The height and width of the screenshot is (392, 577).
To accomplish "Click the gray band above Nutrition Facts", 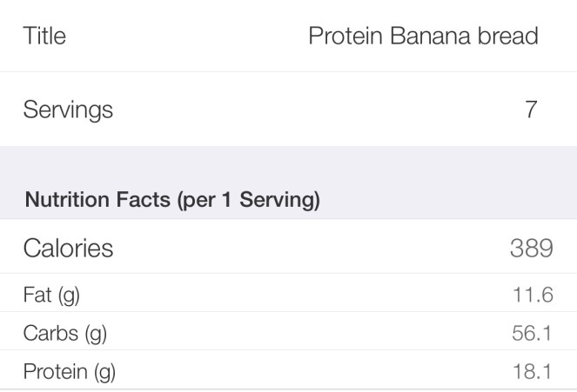I will [x=288, y=163].
